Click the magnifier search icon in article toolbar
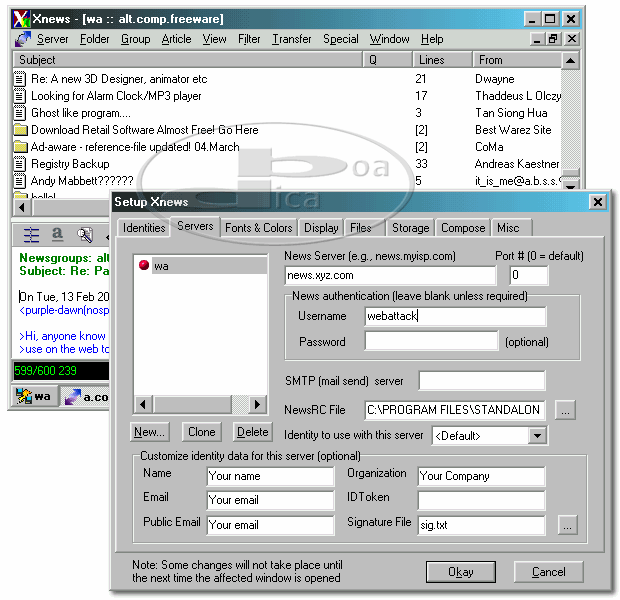The image size is (620, 600). 84,235
